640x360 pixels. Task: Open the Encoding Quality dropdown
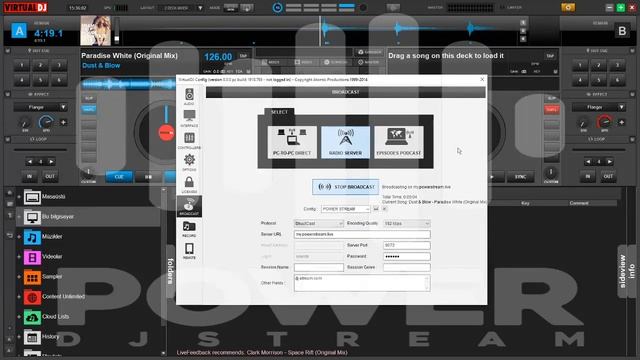407,223
